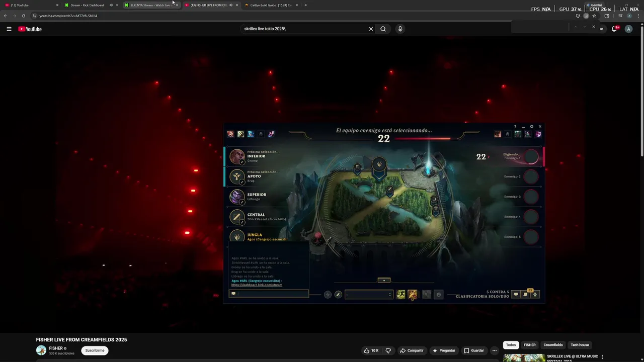644x362 pixels.
Task: Close the find bar
Action: (x=594, y=27)
